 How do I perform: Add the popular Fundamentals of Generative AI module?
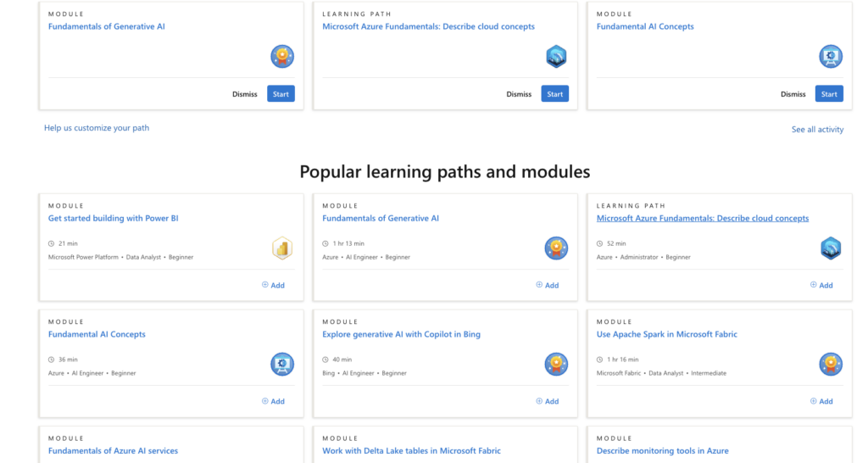(x=547, y=285)
